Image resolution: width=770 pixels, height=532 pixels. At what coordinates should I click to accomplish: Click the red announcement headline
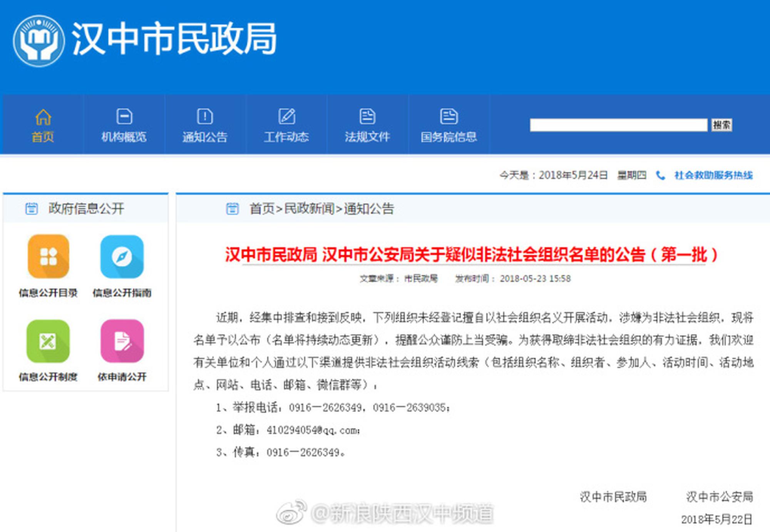pos(471,255)
